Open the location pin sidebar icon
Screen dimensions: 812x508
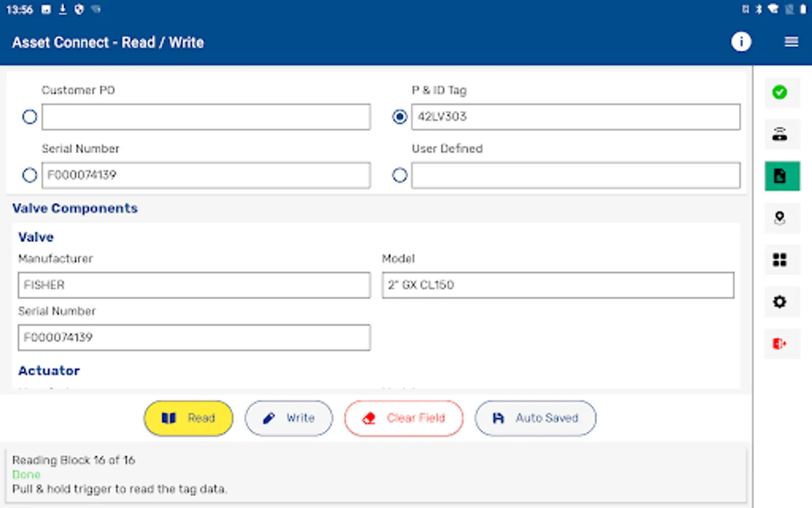[x=780, y=218]
